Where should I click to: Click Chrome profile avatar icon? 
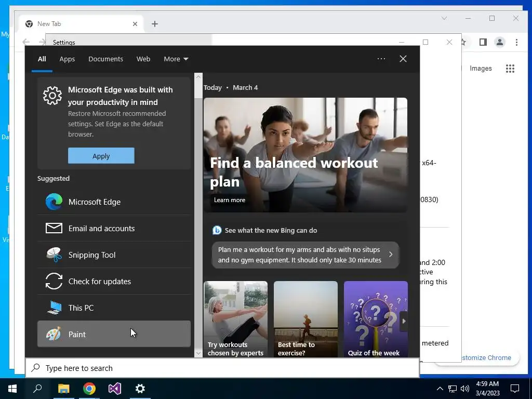(500, 42)
